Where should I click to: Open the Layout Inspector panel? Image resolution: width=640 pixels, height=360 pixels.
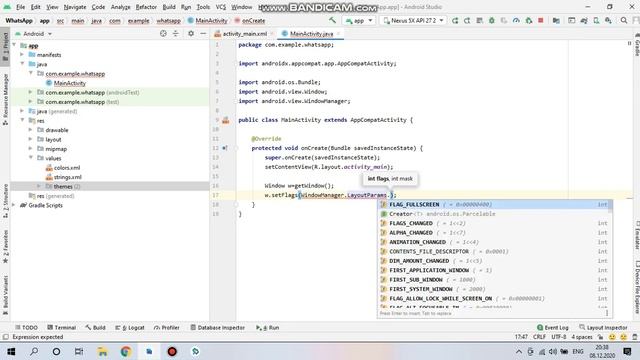[x=603, y=327]
